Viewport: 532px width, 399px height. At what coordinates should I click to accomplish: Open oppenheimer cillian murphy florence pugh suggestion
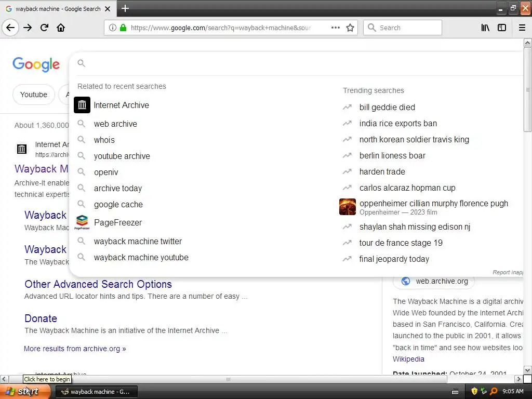pos(434,207)
